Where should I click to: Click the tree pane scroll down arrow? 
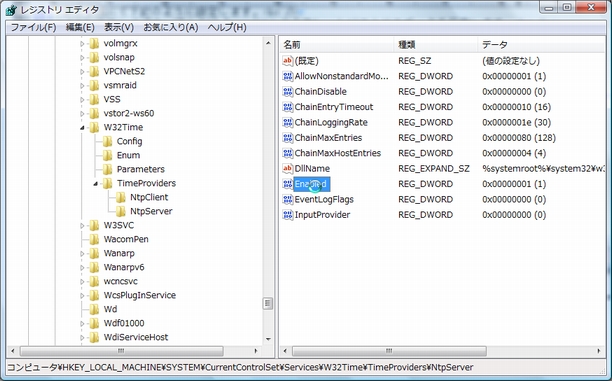point(268,339)
